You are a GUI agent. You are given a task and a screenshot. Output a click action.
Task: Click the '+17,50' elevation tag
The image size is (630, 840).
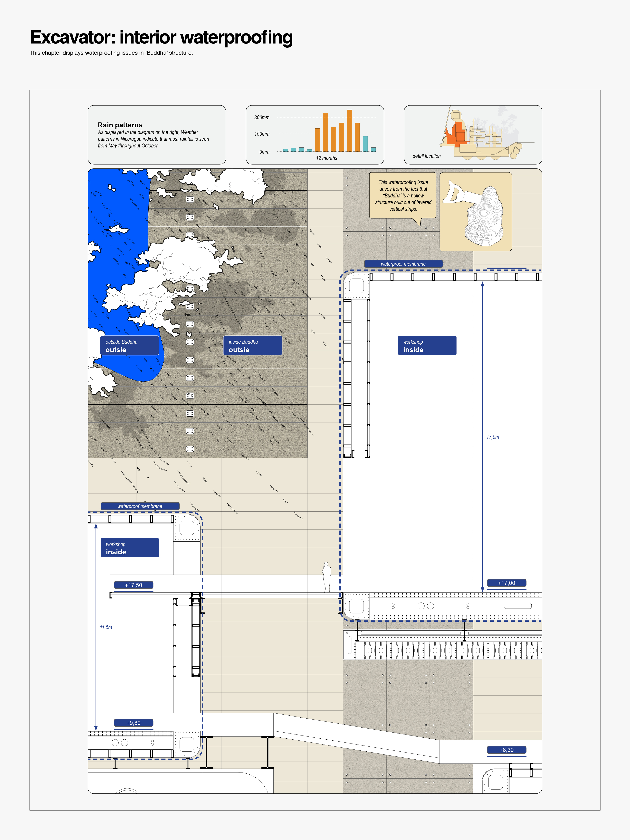134,585
